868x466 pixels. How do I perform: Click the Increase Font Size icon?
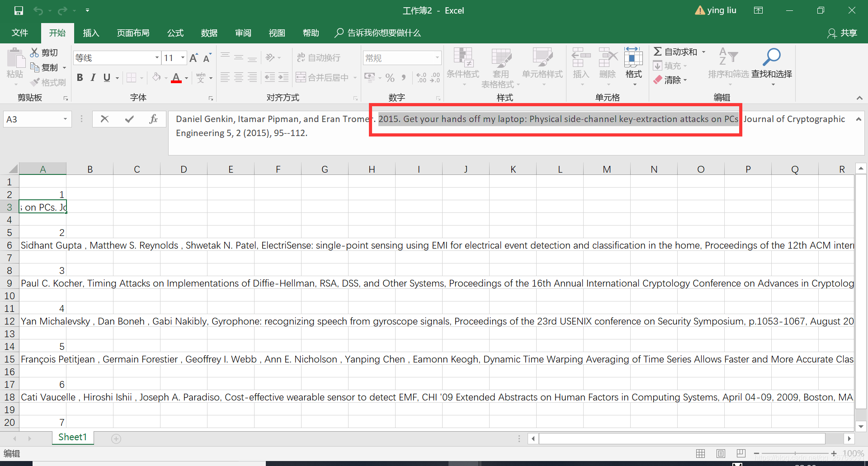[193, 58]
